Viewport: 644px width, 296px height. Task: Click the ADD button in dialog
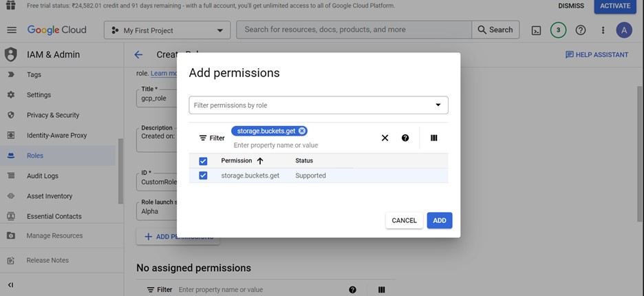pyautogui.click(x=439, y=220)
